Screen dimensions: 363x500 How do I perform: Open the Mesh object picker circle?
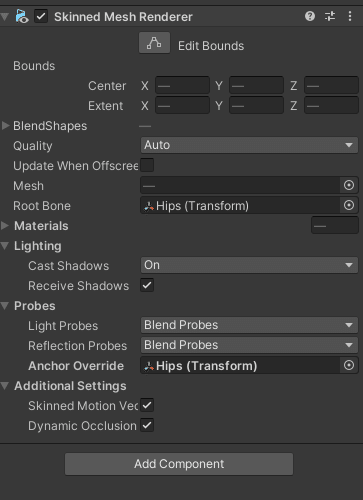point(349,185)
